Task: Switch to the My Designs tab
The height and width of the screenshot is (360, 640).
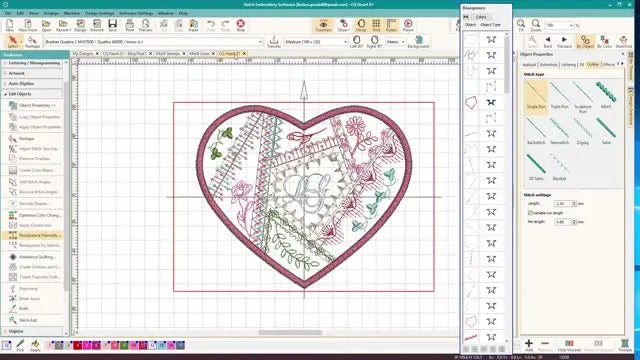Action: [83, 53]
